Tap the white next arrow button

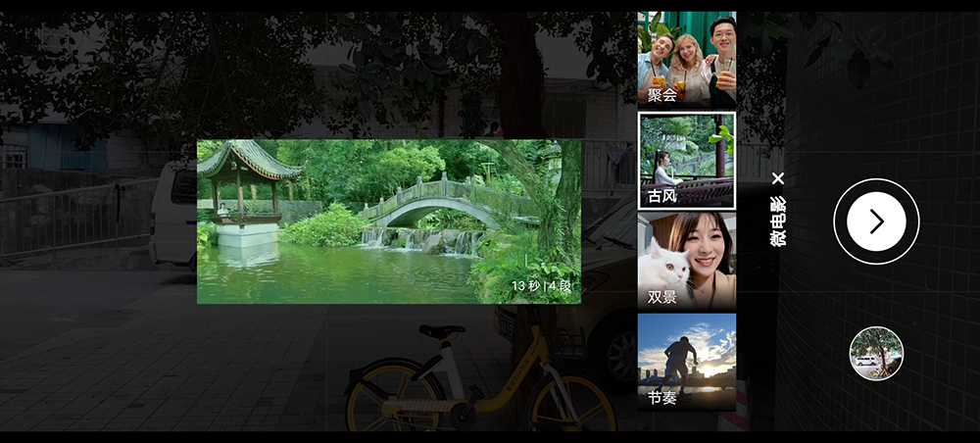click(876, 221)
